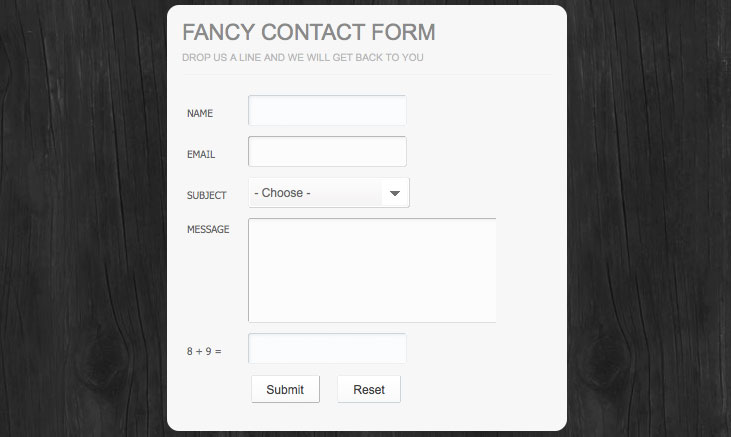
Task: Focus the Email input field
Action: point(327,152)
